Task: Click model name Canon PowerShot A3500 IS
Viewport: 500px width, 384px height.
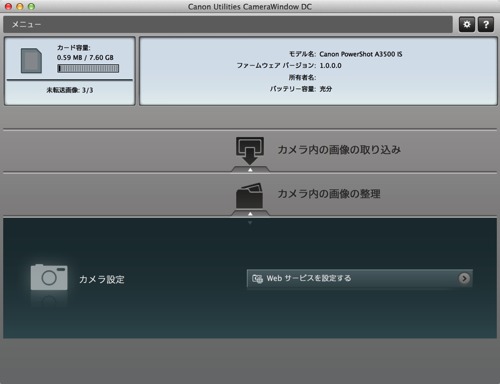Action: point(361,54)
